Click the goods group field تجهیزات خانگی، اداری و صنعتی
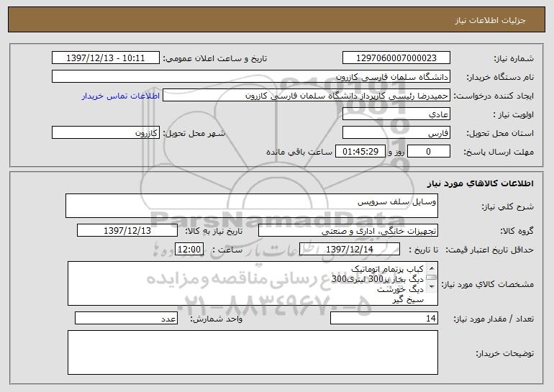Viewport: 554px width, 392px height. pyautogui.click(x=348, y=231)
